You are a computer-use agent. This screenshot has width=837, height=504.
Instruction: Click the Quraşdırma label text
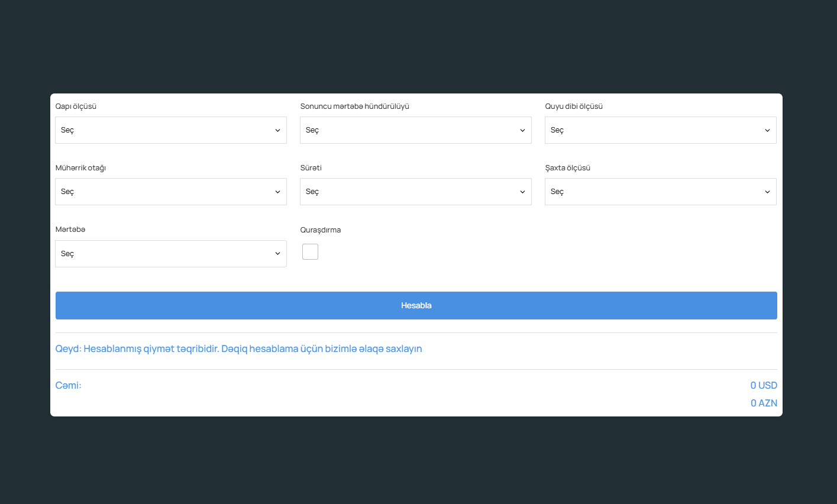coord(320,230)
